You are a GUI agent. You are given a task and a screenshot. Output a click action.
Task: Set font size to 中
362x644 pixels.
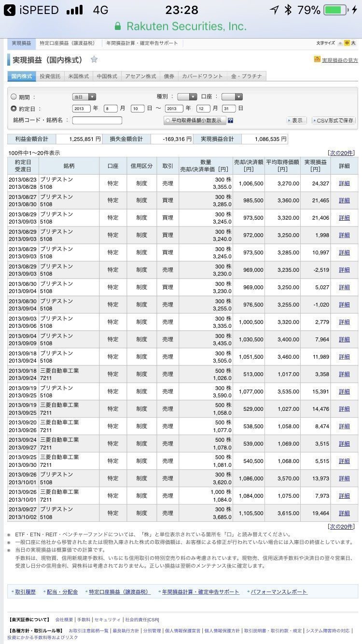[347, 43]
